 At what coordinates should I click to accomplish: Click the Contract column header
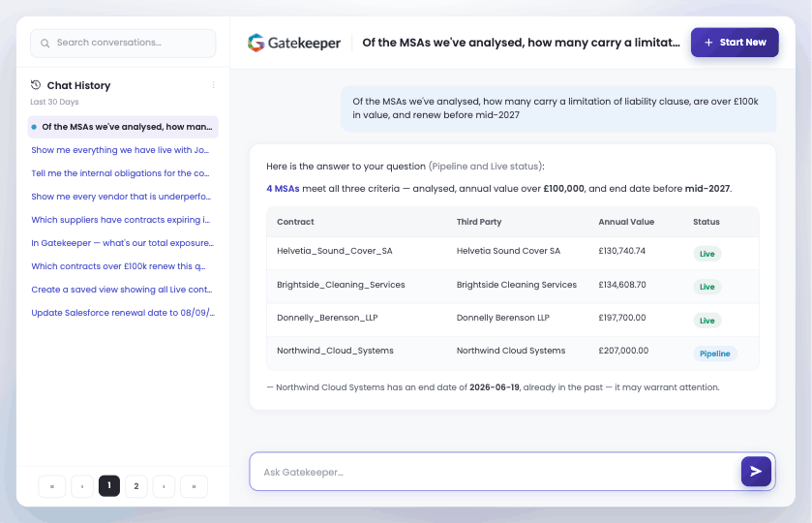[x=295, y=222]
